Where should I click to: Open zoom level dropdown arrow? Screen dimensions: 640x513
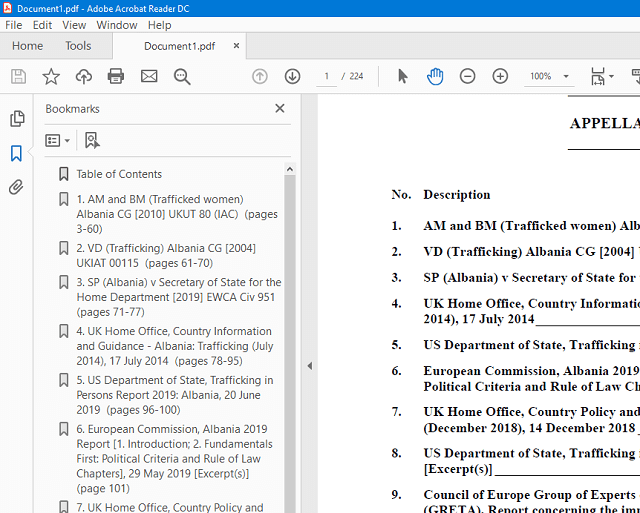click(566, 76)
